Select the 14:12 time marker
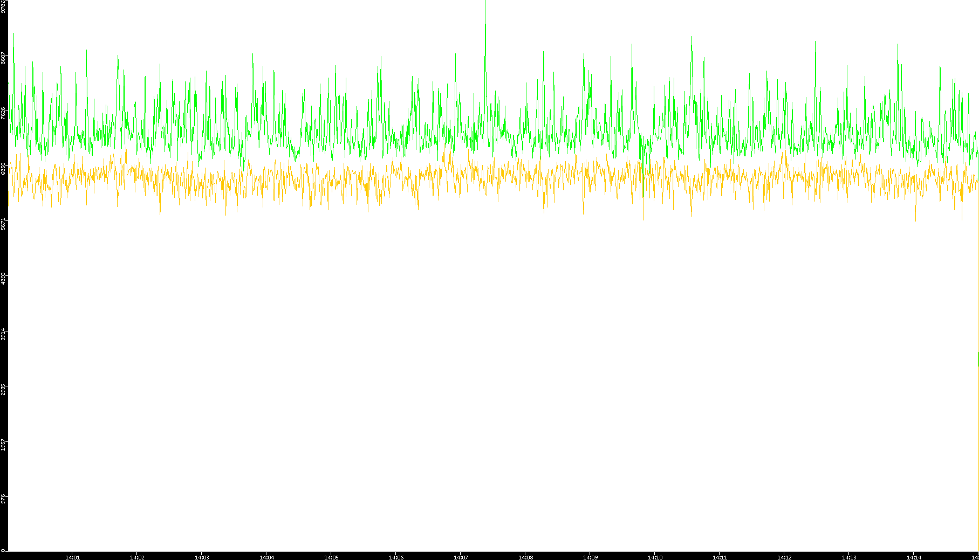 (x=784, y=557)
